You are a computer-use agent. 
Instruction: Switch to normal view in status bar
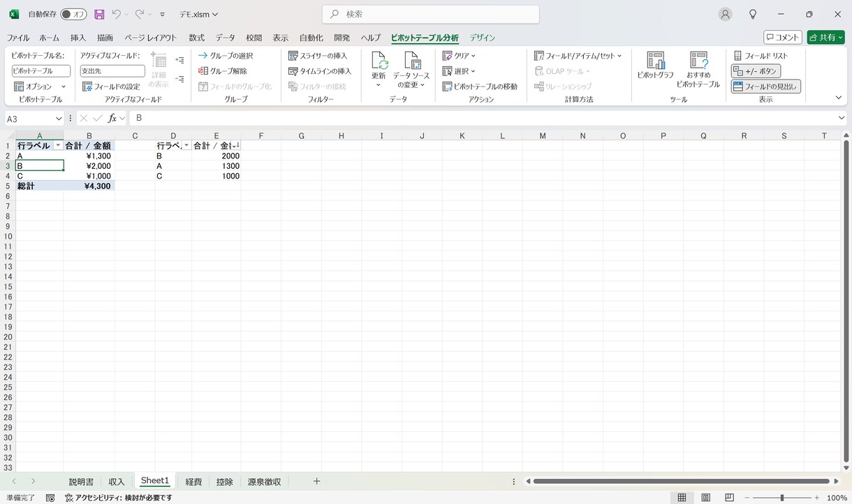(x=682, y=498)
